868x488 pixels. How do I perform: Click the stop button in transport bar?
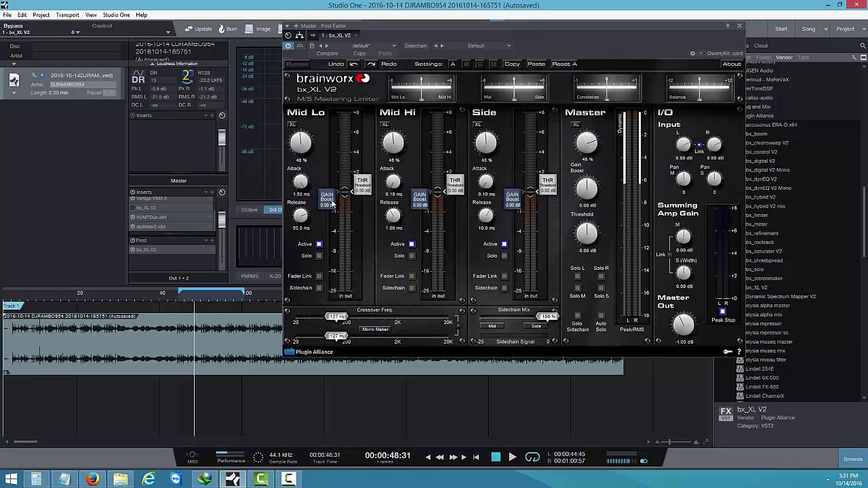496,457
